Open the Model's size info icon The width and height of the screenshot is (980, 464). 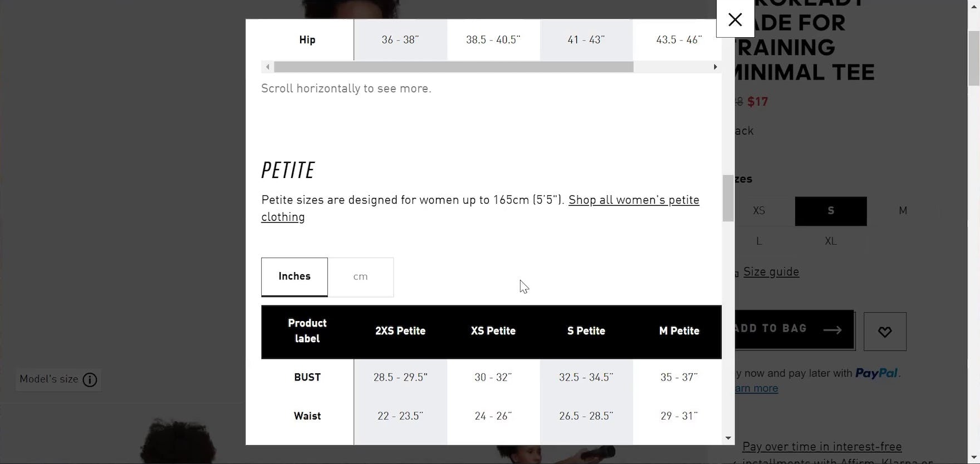click(x=90, y=380)
